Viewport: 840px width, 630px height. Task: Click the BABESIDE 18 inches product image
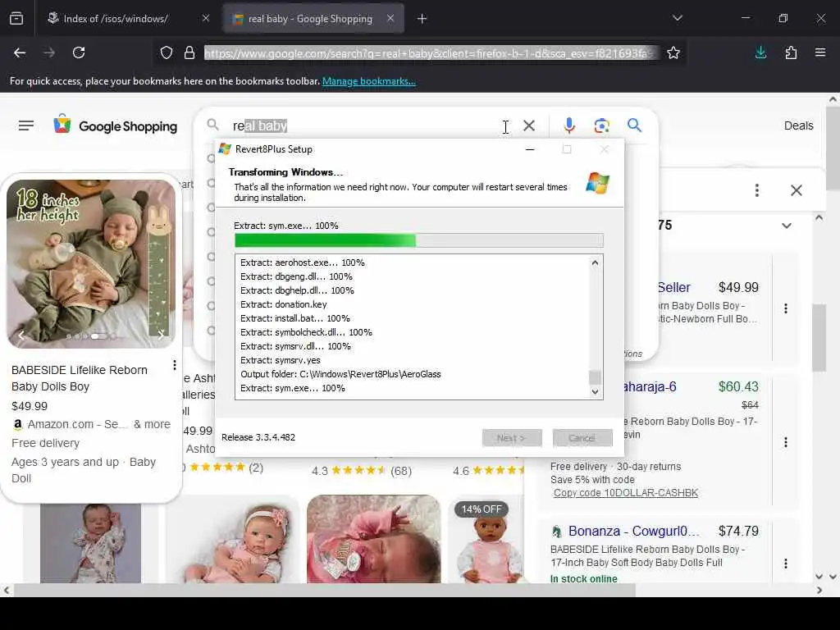(x=91, y=263)
